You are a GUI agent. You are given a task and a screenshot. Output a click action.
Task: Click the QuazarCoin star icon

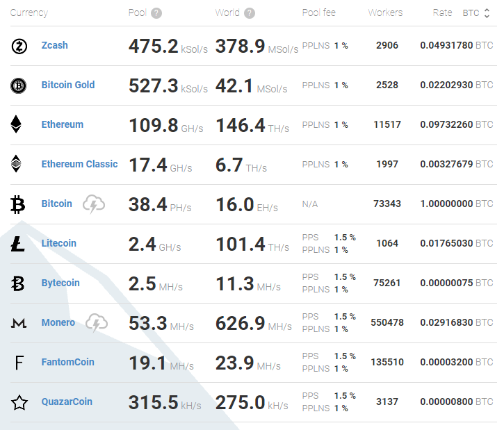tap(19, 402)
